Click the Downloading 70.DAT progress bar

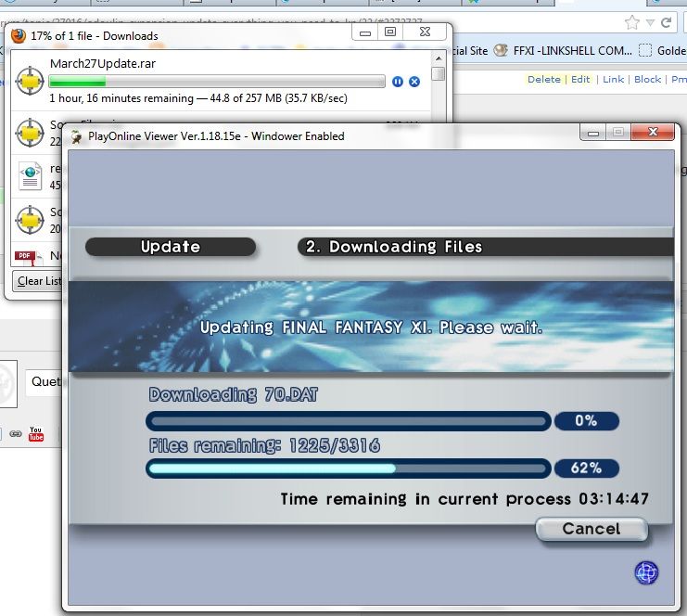(x=348, y=420)
